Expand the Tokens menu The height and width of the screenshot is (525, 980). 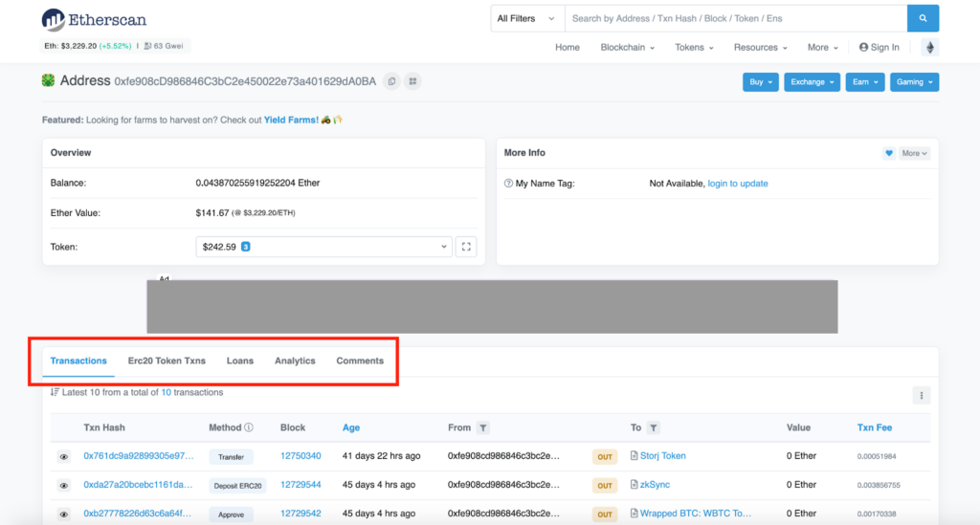[694, 48]
